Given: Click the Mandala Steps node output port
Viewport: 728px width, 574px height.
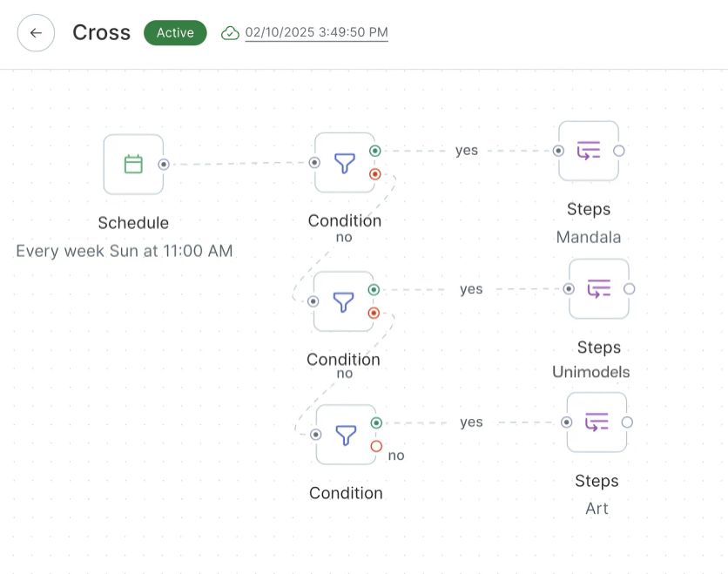Looking at the screenshot, I should coord(619,151).
